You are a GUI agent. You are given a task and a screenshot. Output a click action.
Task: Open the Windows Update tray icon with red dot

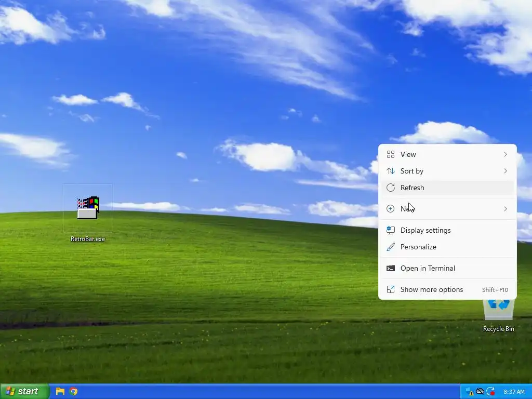pos(490,392)
